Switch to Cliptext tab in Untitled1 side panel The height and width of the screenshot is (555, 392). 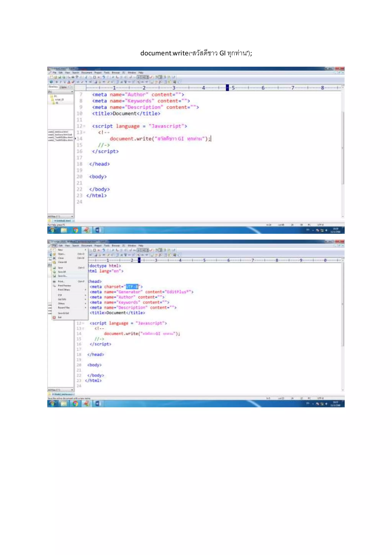coord(63,87)
